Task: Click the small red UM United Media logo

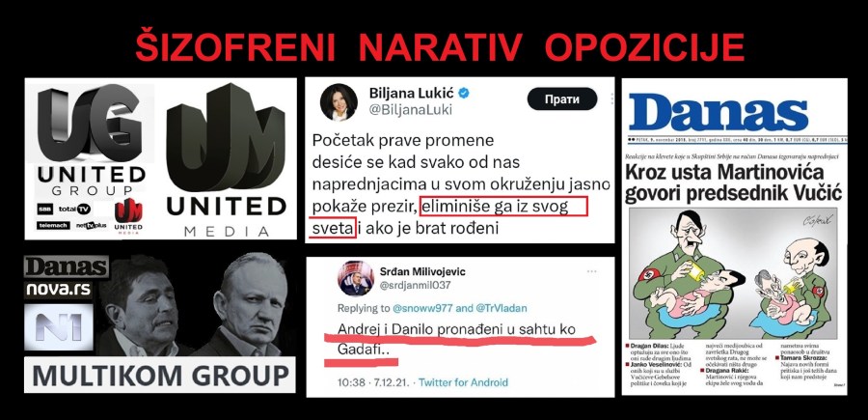Action: tap(128, 216)
